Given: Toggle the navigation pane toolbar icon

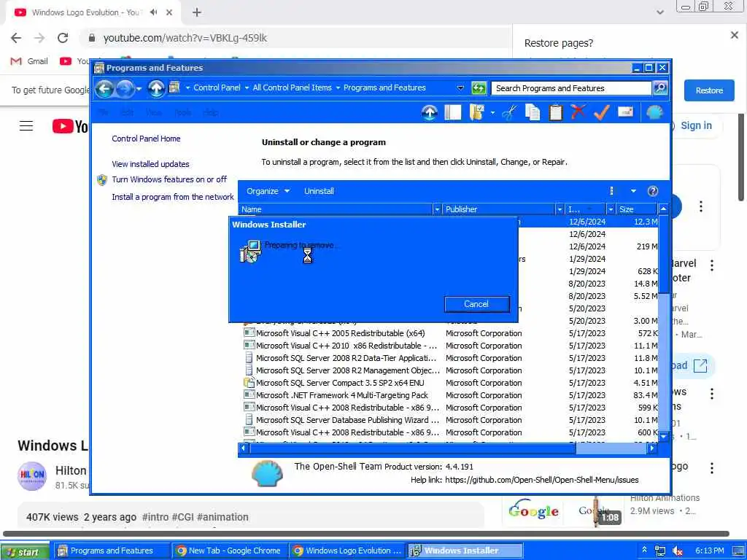Looking at the screenshot, I should 452,112.
